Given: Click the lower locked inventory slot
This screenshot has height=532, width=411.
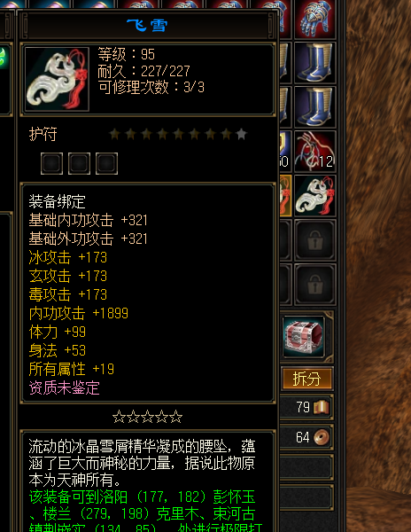Looking at the screenshot, I should (314, 285).
